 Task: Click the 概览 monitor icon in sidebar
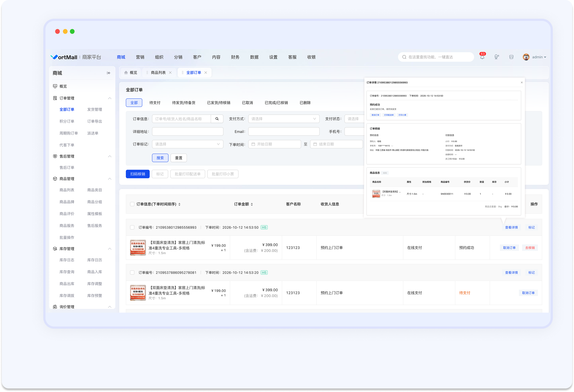(x=55, y=86)
